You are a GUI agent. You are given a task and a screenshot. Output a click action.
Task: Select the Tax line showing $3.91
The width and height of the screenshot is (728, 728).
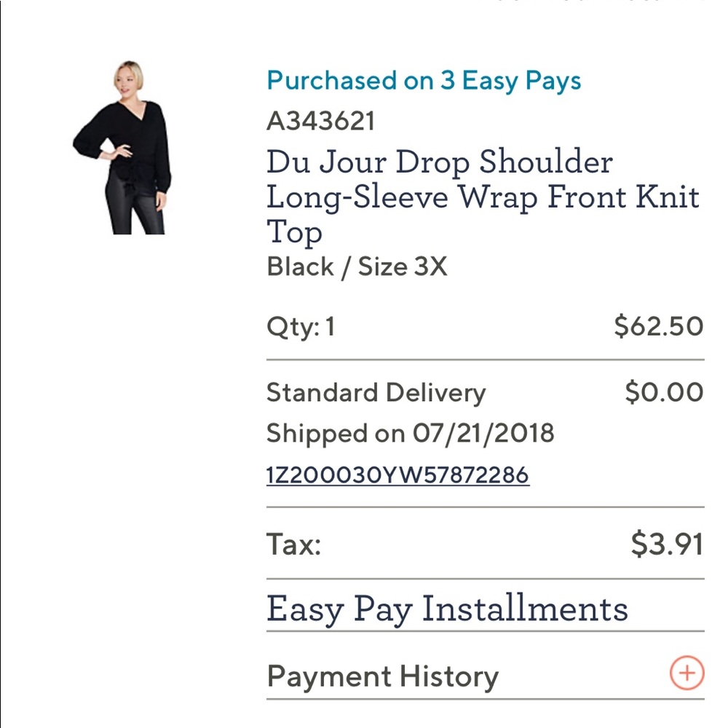(293, 544)
